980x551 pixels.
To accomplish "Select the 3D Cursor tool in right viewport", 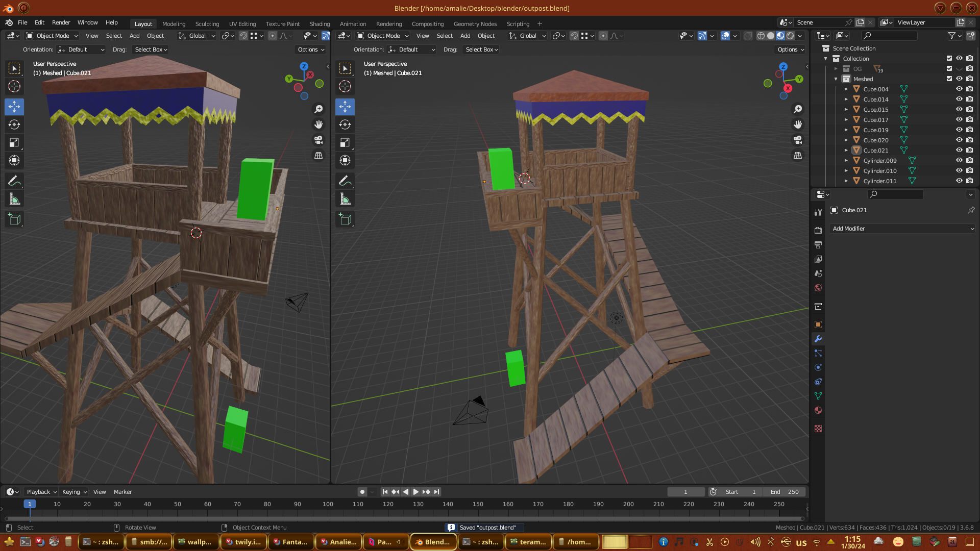I will coord(345,86).
